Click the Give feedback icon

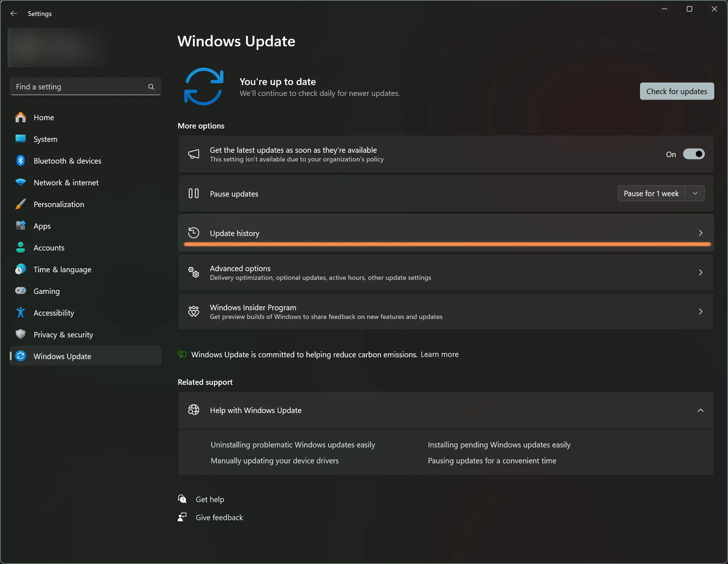(183, 517)
